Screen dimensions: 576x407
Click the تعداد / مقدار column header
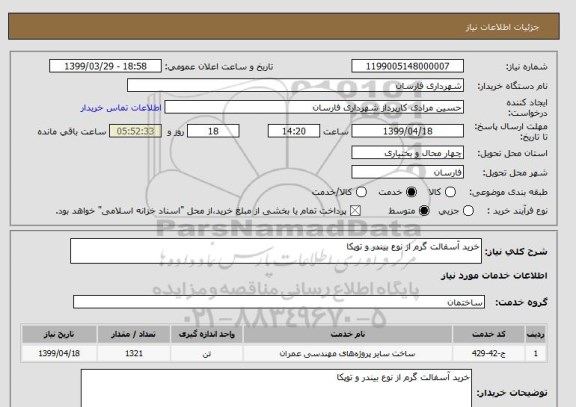click(134, 334)
